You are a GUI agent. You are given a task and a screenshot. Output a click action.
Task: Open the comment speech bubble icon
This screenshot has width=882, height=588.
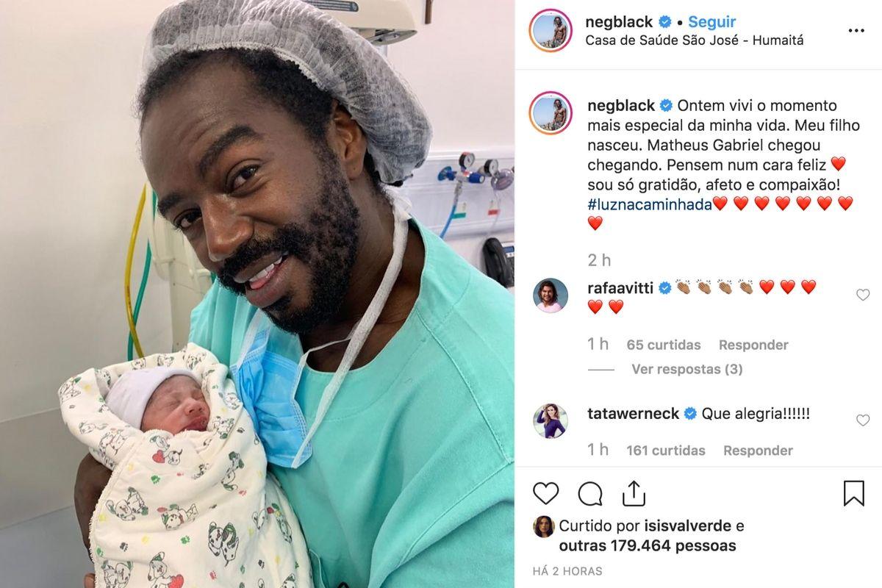[x=589, y=493]
